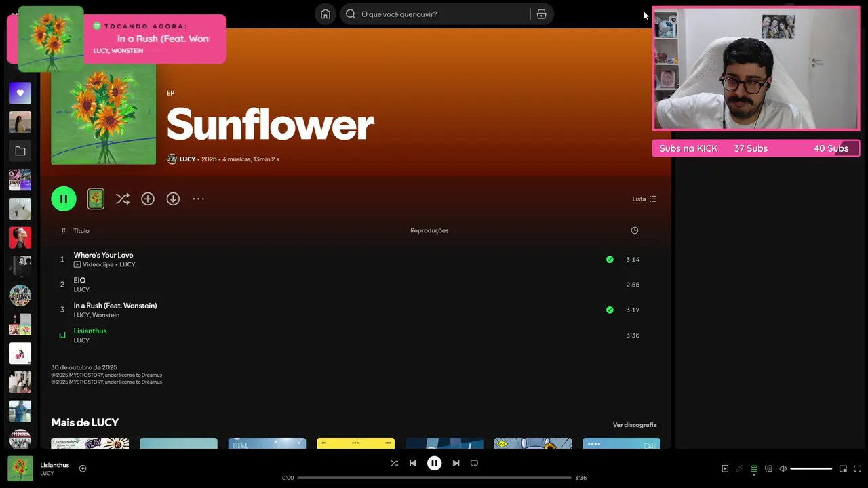Click the streamer webcam overlay
Screen dimensions: 868x488
coord(755,69)
